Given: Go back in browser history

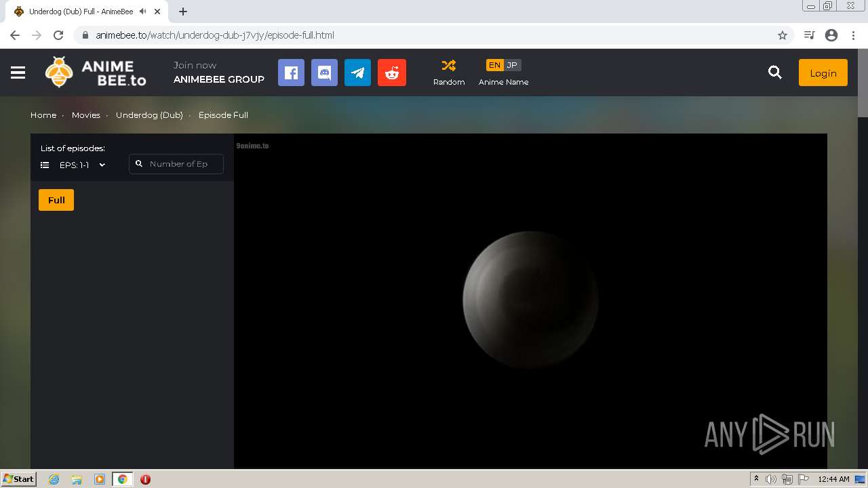Looking at the screenshot, I should tap(15, 35).
